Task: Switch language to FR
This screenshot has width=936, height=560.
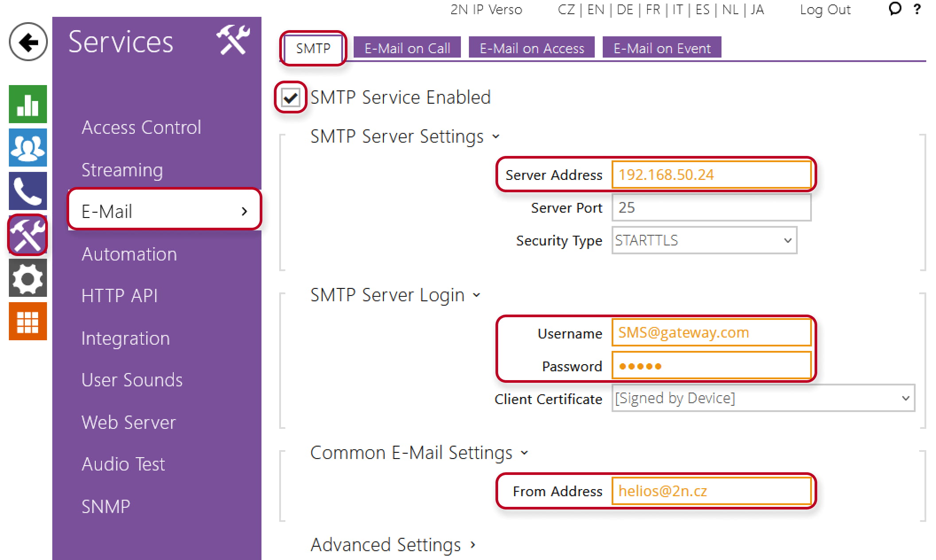Action: coord(653,10)
